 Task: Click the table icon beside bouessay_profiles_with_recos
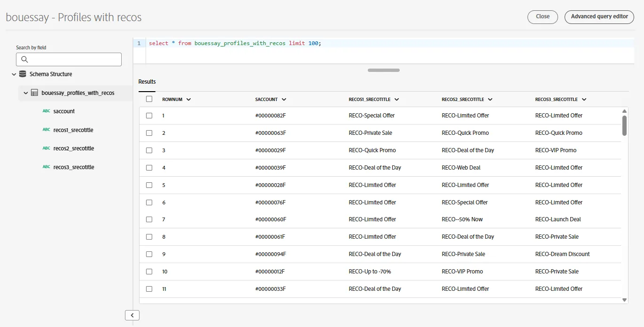click(x=34, y=93)
